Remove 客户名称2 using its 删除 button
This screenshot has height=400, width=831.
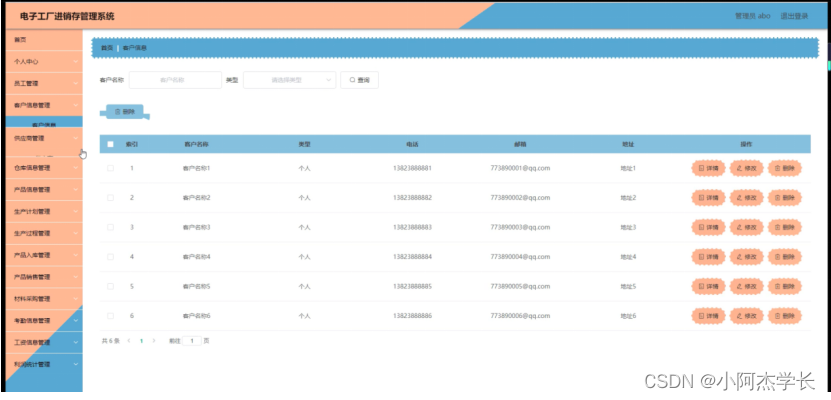(784, 198)
